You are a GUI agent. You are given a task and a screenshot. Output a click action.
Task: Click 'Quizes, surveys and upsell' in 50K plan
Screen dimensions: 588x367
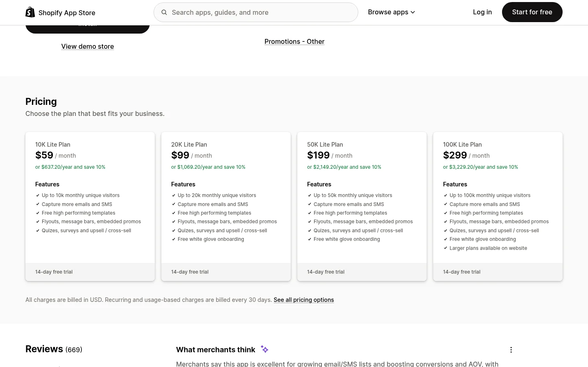(358, 231)
